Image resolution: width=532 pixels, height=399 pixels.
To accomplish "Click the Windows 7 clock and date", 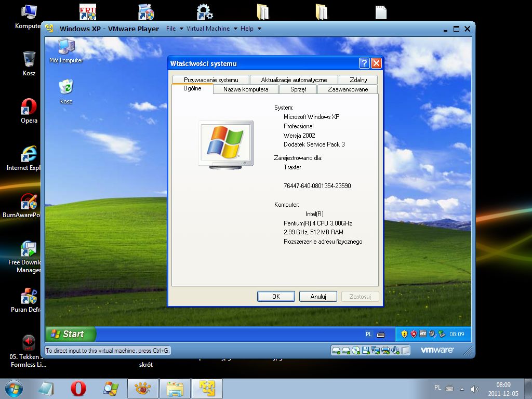I will click(503, 389).
